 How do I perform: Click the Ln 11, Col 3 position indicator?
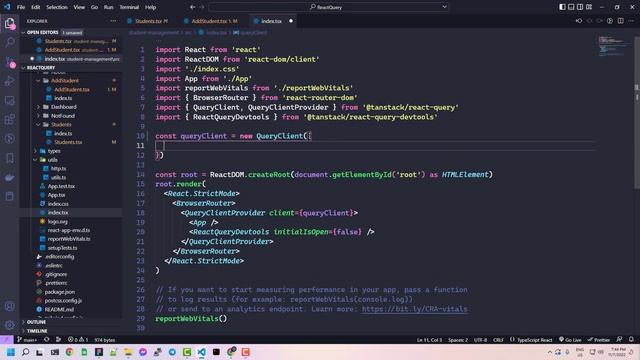[x=429, y=340]
